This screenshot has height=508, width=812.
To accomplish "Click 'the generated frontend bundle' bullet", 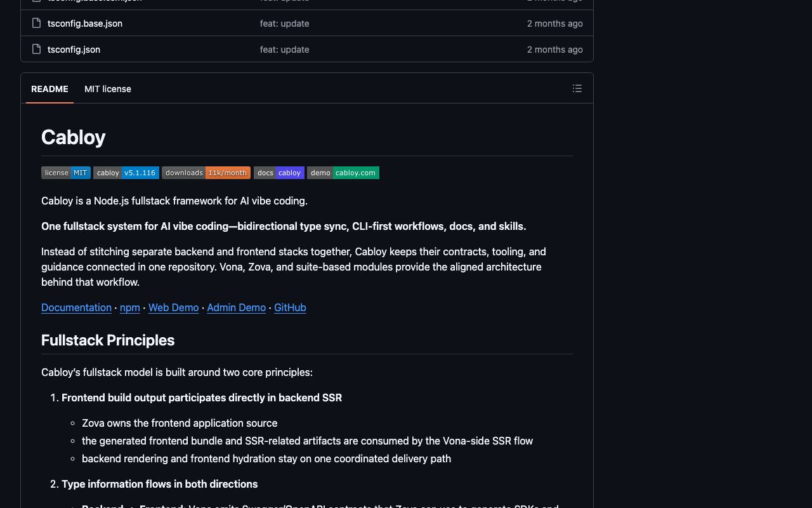I will [307, 441].
